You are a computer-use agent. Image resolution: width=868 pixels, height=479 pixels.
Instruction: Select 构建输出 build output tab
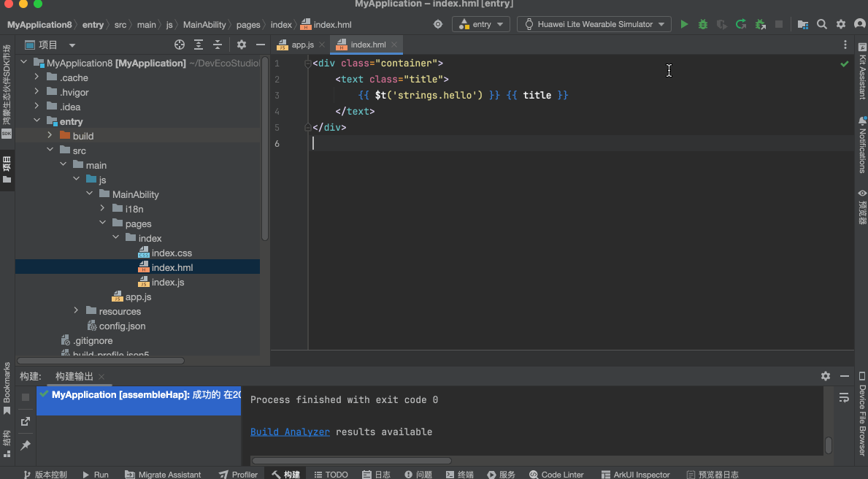pos(74,377)
